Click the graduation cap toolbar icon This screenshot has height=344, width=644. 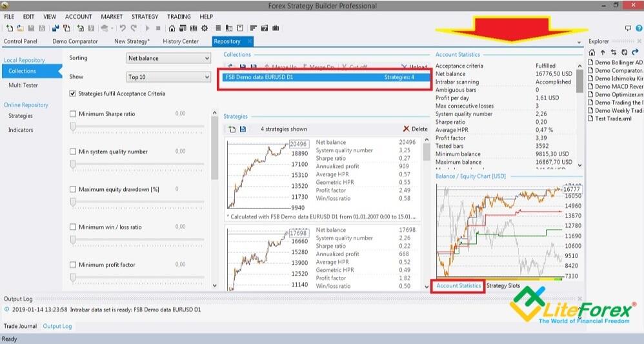click(105, 28)
